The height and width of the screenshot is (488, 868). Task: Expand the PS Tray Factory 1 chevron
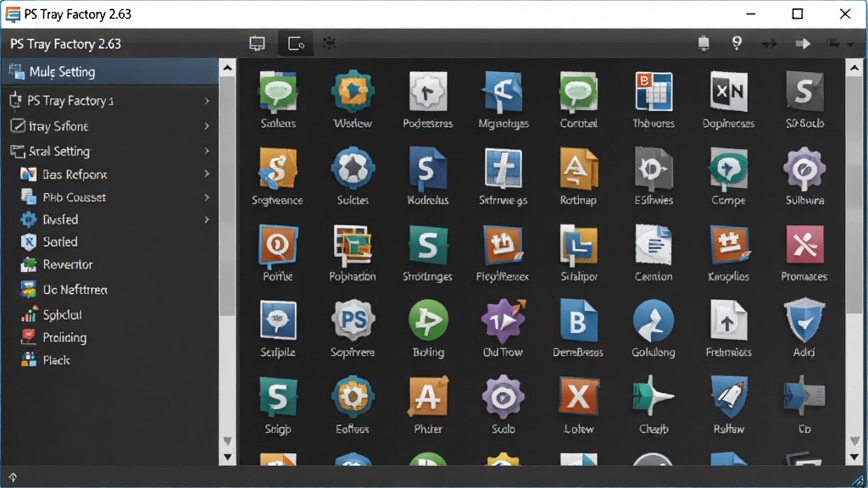tap(207, 101)
